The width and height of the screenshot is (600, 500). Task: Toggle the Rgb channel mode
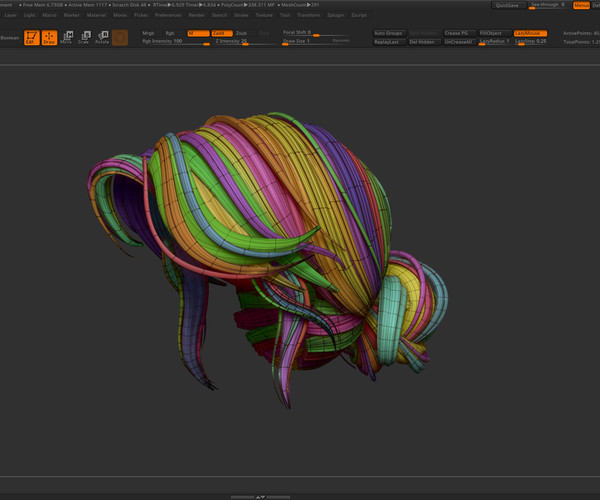coord(170,33)
